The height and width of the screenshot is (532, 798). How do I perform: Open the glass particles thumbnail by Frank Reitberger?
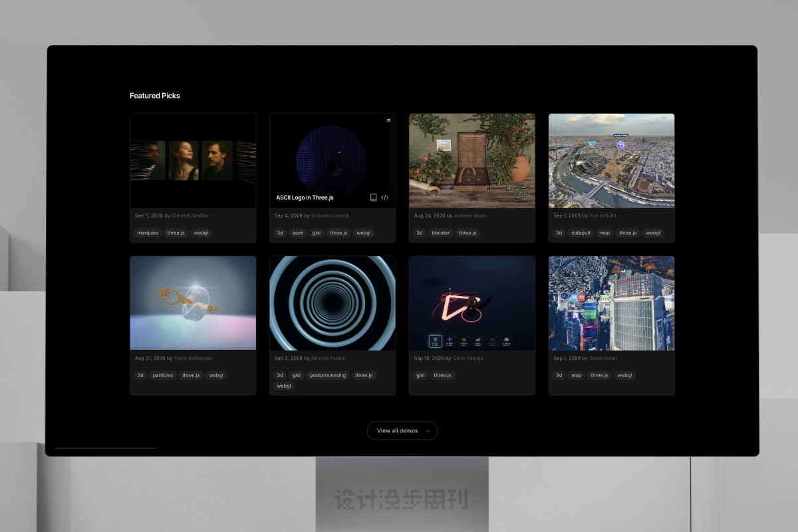[193, 303]
